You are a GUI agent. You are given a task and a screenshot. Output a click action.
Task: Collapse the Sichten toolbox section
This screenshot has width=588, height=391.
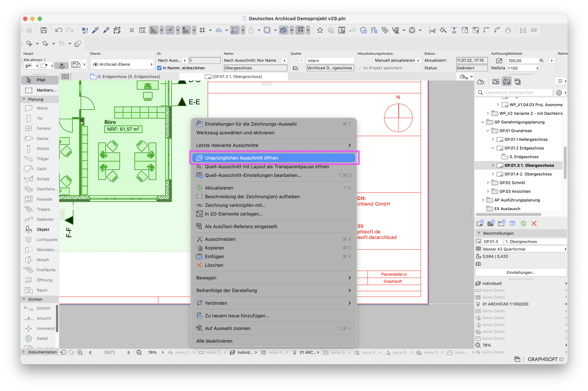pyautogui.click(x=24, y=299)
